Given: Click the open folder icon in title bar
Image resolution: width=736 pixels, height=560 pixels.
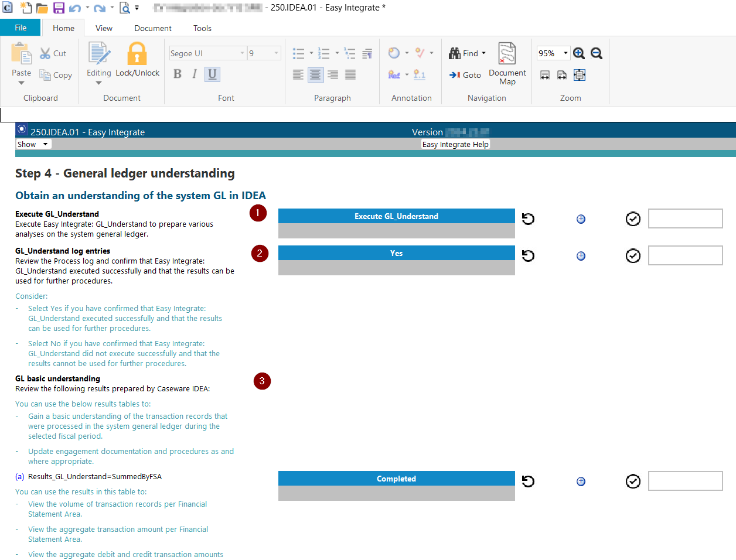Looking at the screenshot, I should [x=42, y=8].
